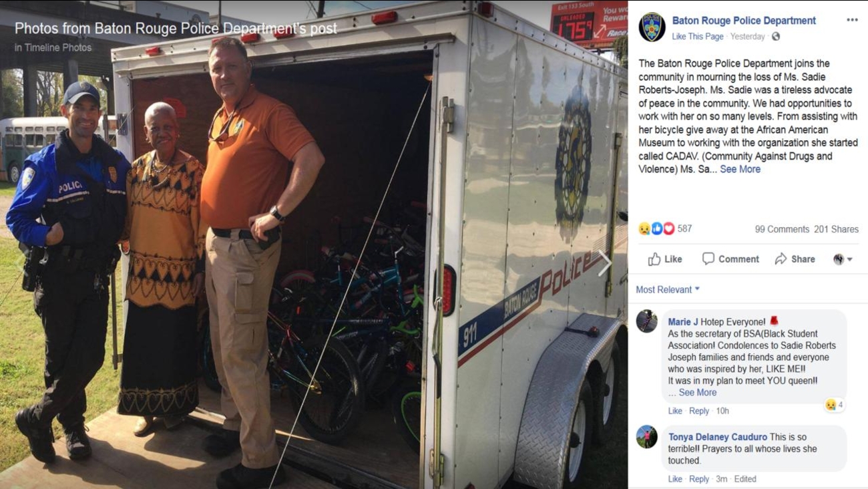Click the Share arrow icon
This screenshot has width=868, height=489.
tap(781, 259)
